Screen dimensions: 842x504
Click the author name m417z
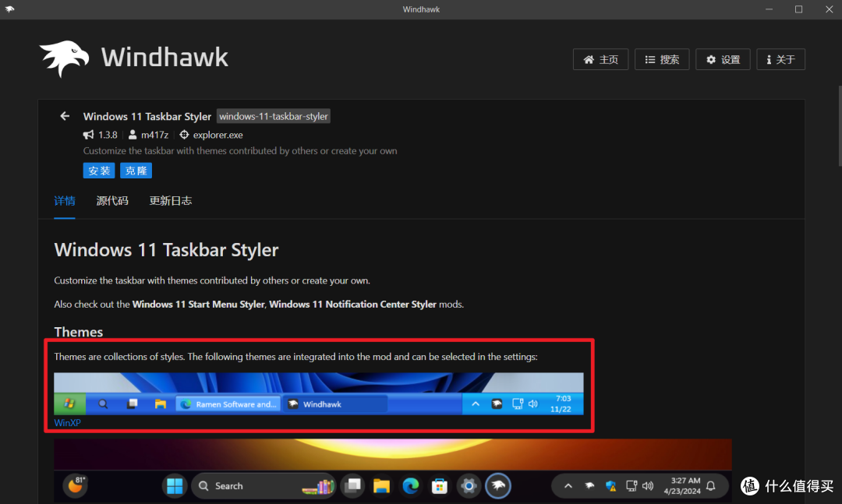[x=154, y=135]
